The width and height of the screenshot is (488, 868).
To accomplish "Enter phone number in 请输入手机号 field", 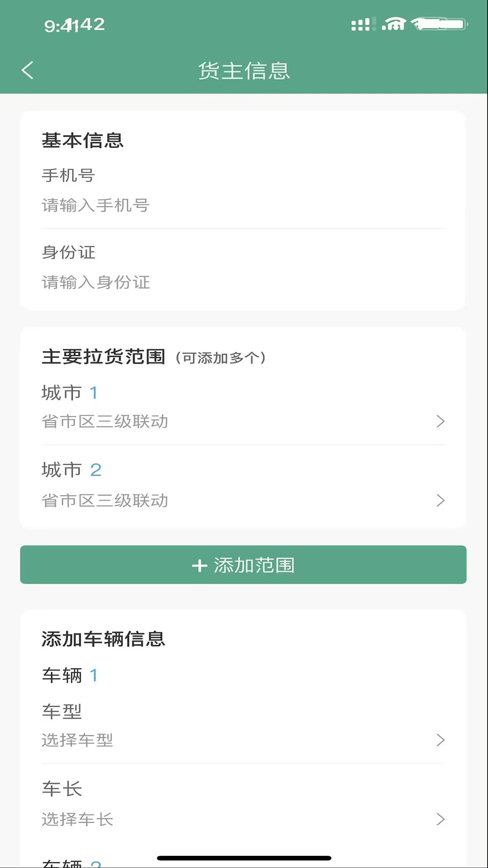I will click(96, 206).
